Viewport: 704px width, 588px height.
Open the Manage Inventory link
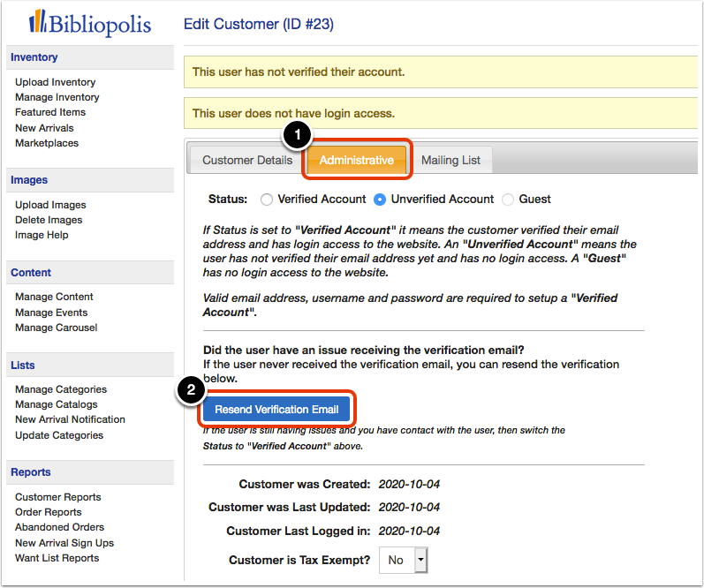(x=57, y=97)
